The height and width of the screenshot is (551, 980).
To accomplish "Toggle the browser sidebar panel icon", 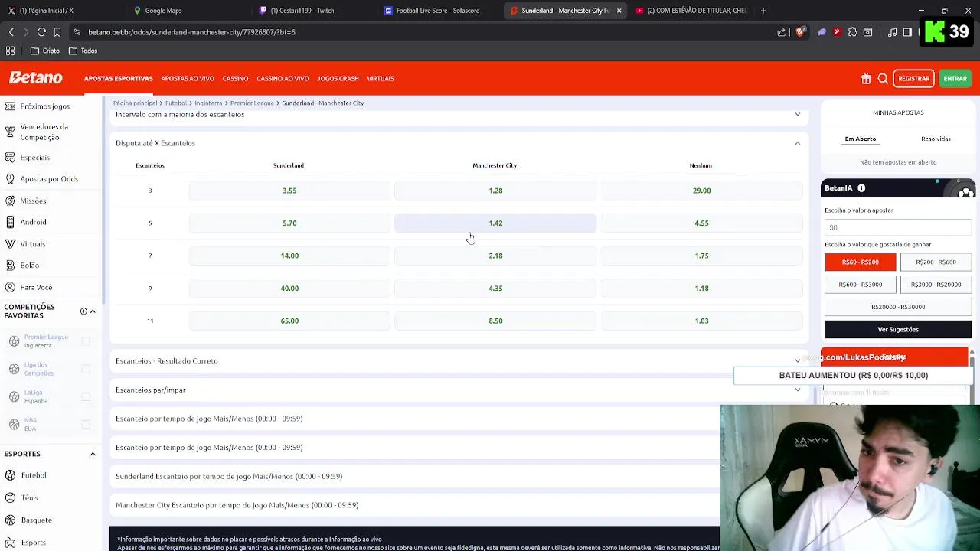I will pyautogui.click(x=907, y=32).
